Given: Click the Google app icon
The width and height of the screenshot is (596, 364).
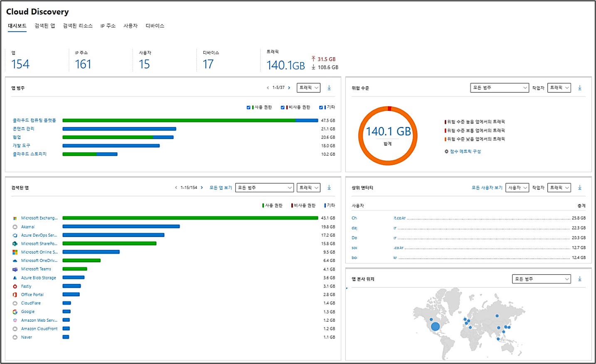Looking at the screenshot, I should 15,312.
